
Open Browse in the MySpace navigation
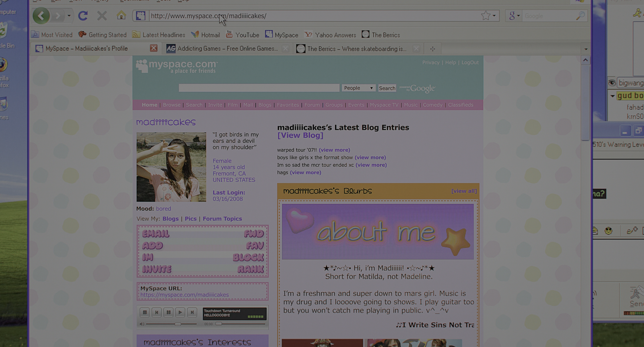[172, 105]
